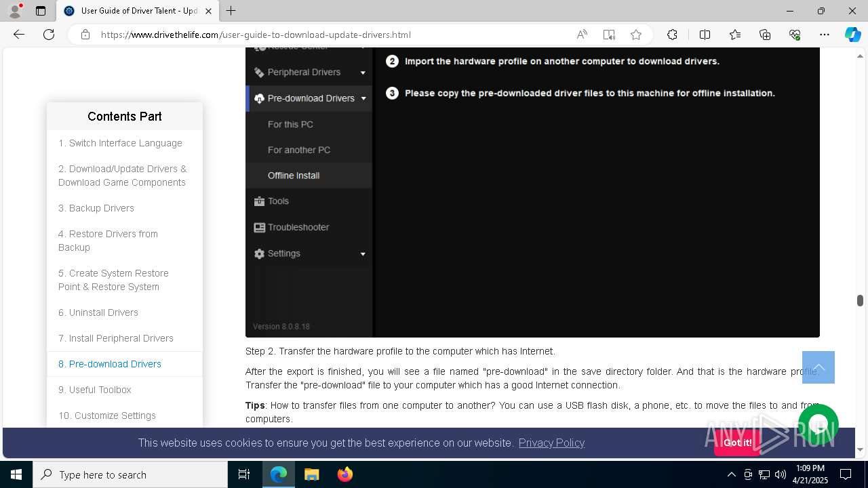Open tab actions menu icon

(41, 11)
